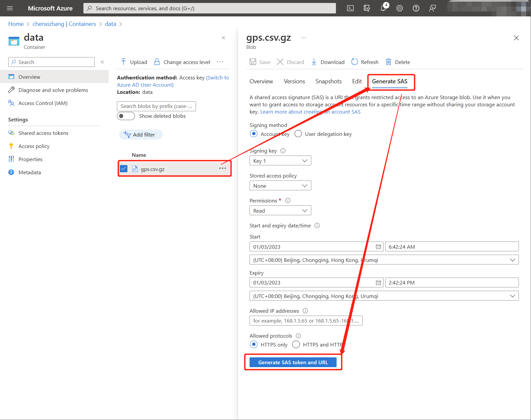
Task: Collapse the data container pane
Action: tap(223, 38)
